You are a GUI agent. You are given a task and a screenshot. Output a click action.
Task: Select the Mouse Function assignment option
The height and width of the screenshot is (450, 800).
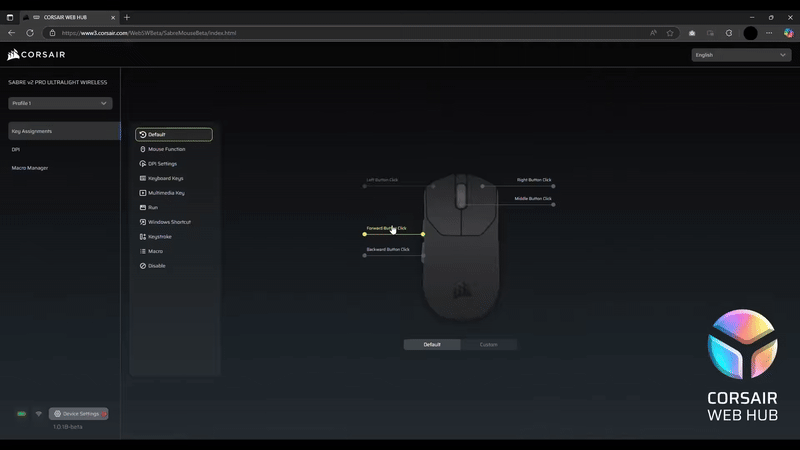[x=166, y=149]
